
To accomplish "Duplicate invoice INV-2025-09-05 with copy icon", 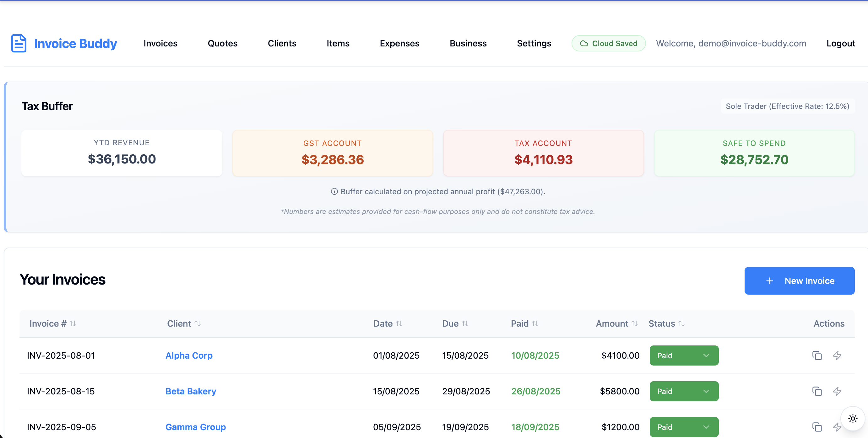I will (x=817, y=427).
